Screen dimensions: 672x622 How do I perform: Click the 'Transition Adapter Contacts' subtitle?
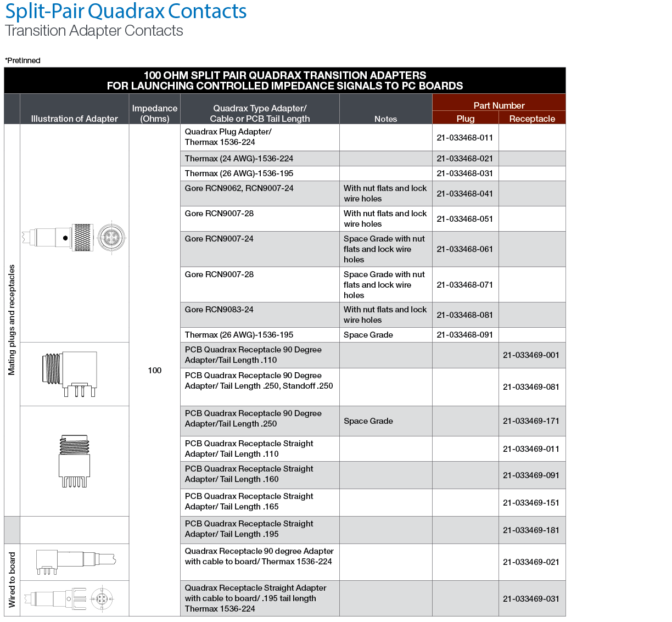(x=94, y=31)
